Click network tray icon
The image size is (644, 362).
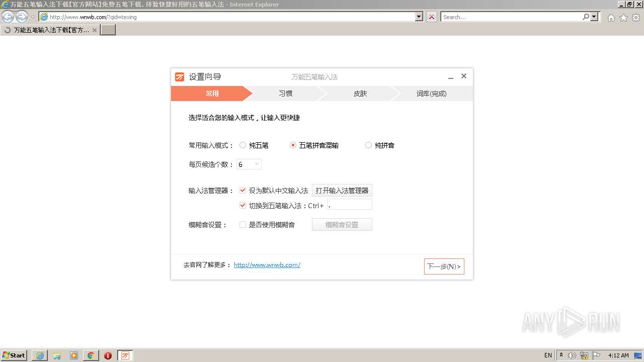tap(584, 355)
